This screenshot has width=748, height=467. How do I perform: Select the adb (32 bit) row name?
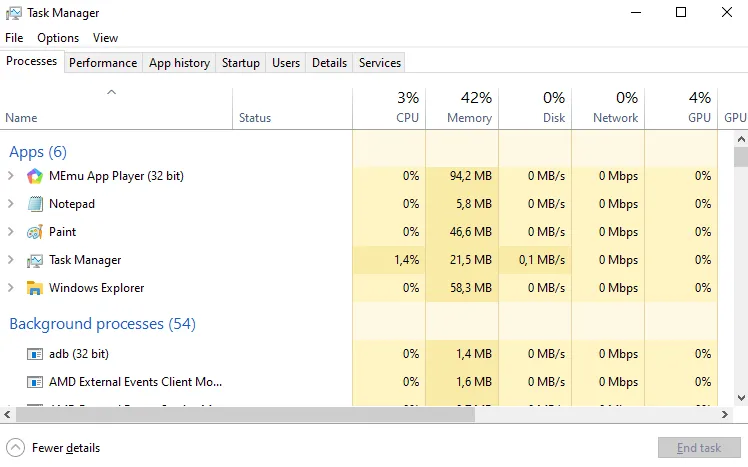click(x=79, y=354)
